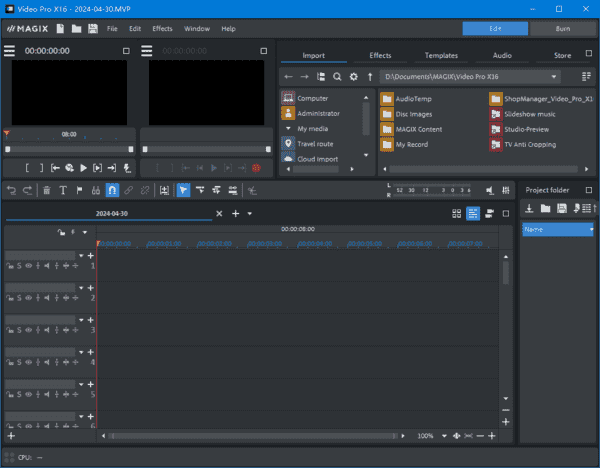The image size is (600, 468).
Task: Add a new movie tab with plus
Action: [235, 214]
